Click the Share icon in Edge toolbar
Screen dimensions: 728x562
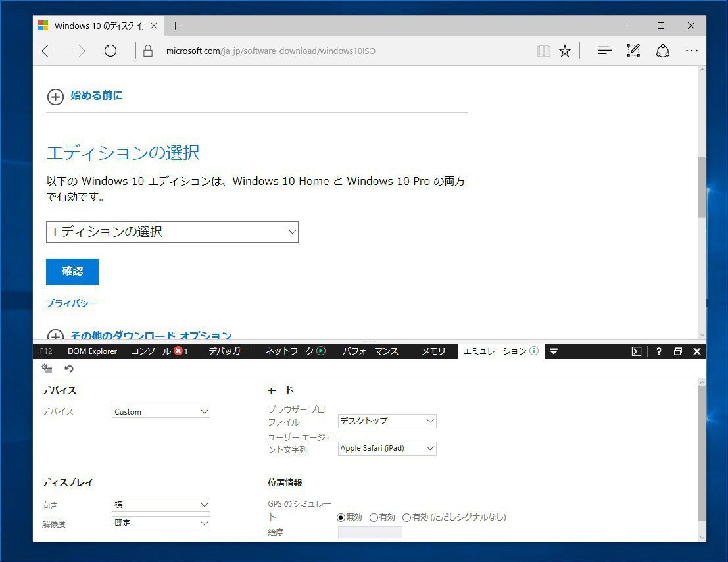click(662, 51)
